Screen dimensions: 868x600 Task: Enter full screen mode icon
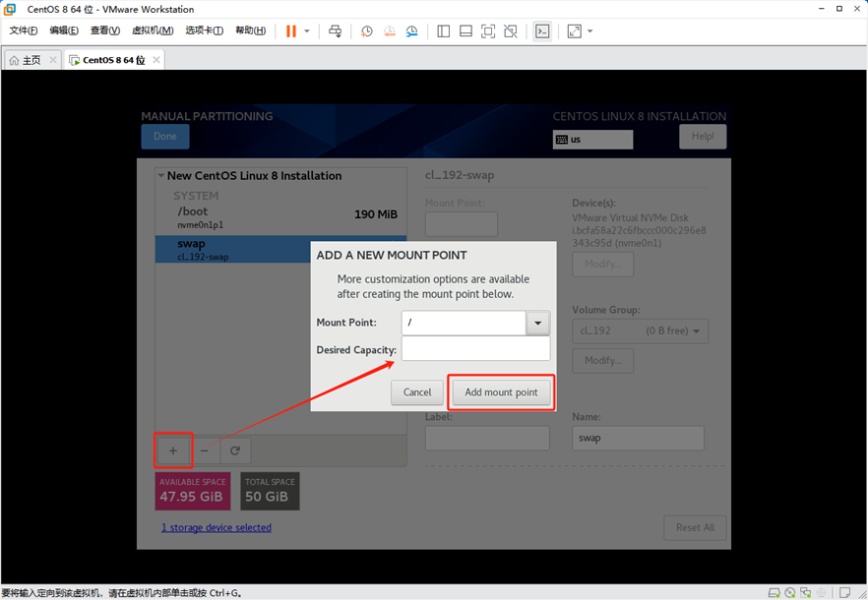tap(488, 31)
